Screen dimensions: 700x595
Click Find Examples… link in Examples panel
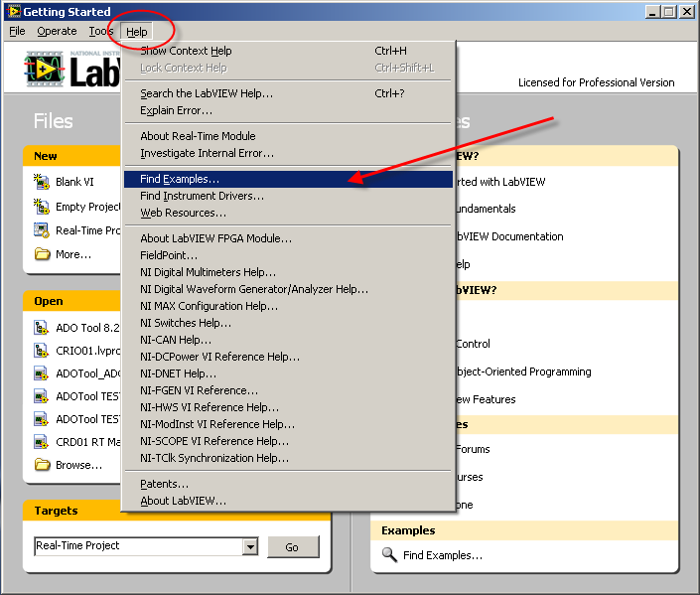443,555
